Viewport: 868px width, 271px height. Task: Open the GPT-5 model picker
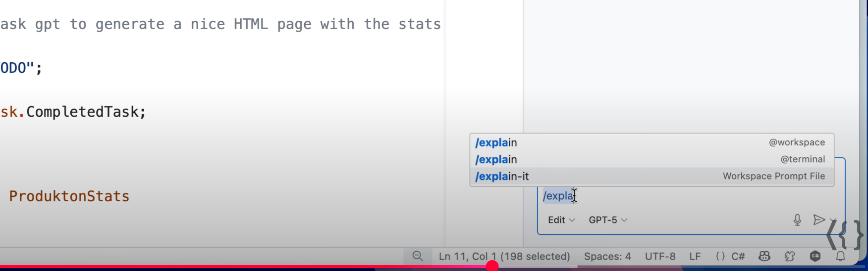tap(608, 220)
